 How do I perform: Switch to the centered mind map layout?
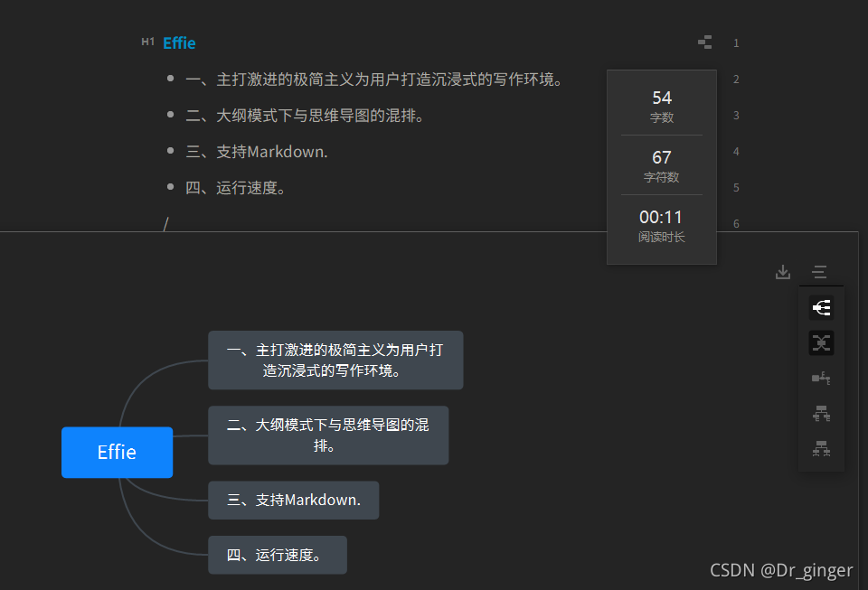click(x=821, y=342)
